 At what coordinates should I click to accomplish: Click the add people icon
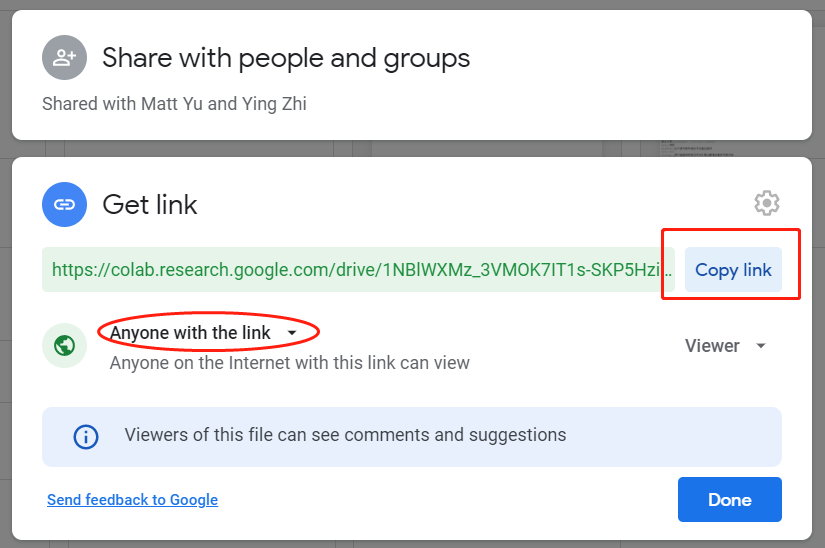coord(64,57)
